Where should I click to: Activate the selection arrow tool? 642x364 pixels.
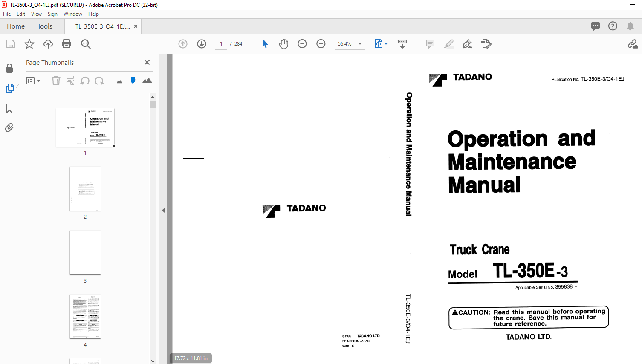[265, 44]
